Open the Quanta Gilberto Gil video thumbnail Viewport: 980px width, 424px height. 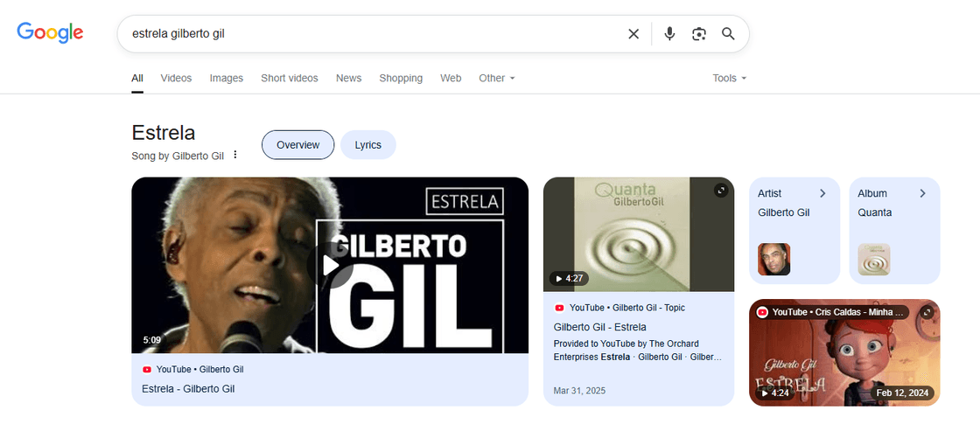coord(639,234)
